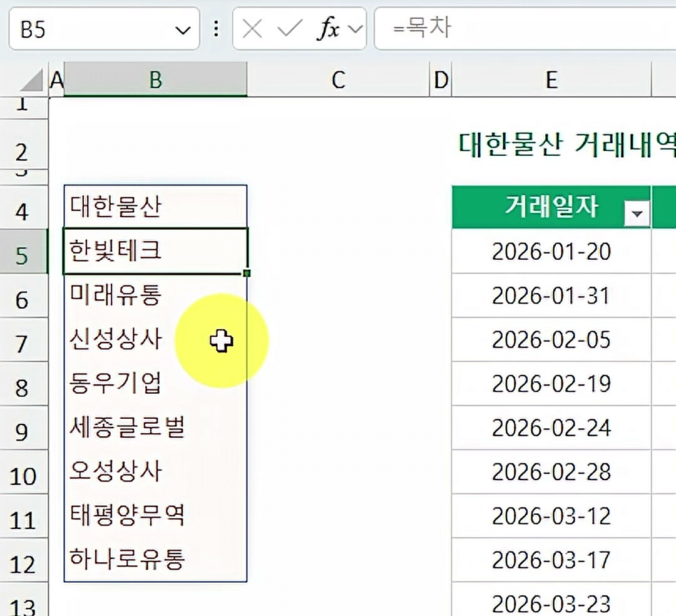Screen dimensions: 676x616
Task: Open the 거래일자 filter dropdown
Action: [x=637, y=213]
